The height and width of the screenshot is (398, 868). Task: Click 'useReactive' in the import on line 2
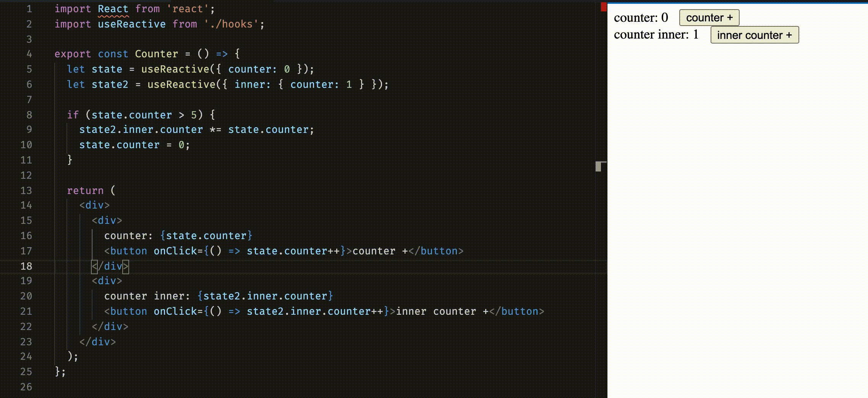click(132, 24)
